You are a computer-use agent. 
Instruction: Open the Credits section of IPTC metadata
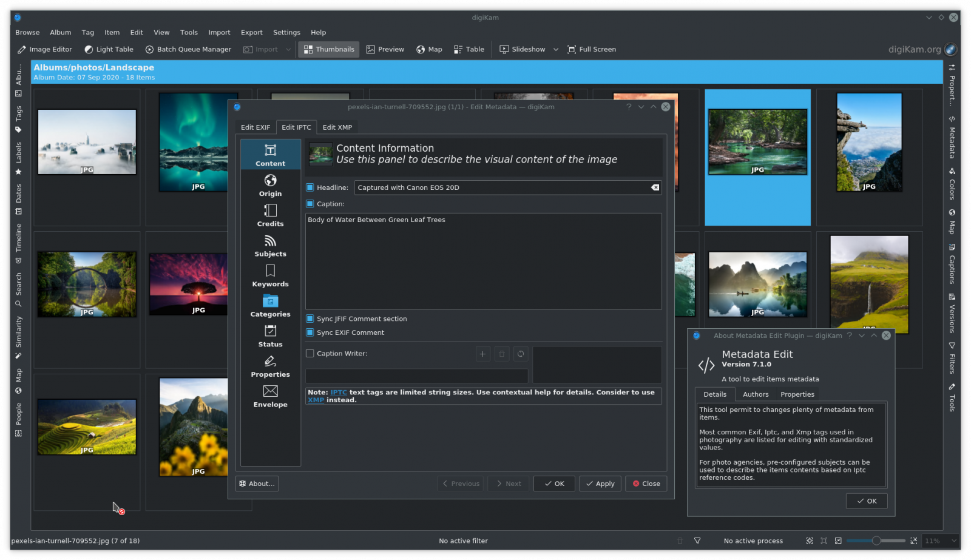coord(269,215)
